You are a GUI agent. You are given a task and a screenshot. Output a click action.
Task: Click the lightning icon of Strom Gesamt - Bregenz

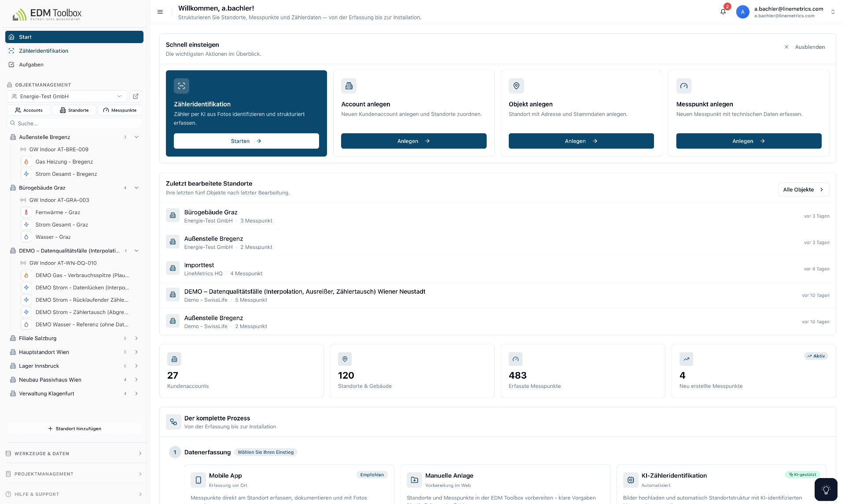tap(26, 174)
